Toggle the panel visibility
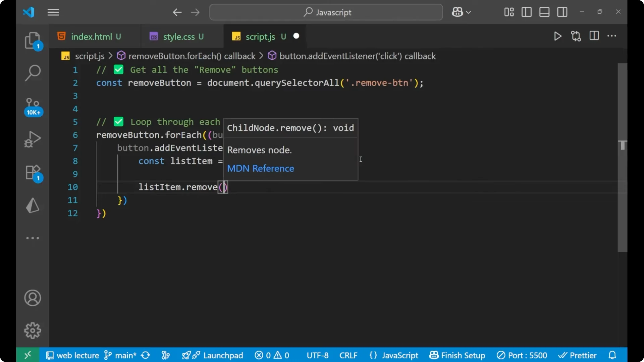 (544, 12)
